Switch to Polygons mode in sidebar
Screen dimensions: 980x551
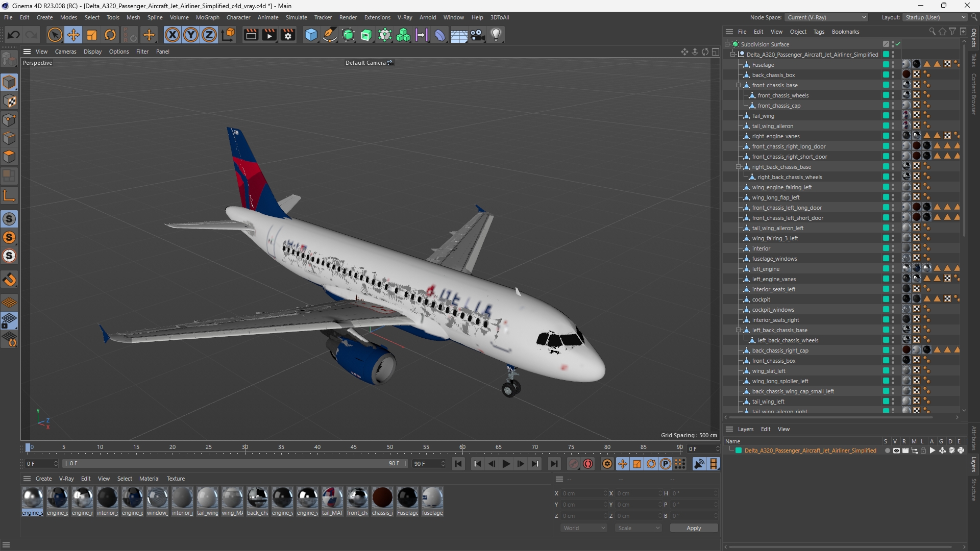pos(9,157)
